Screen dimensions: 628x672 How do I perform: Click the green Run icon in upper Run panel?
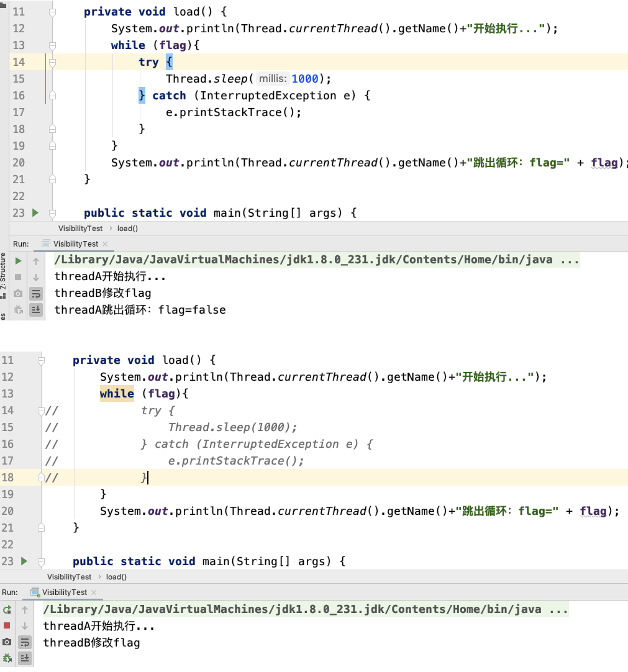pyautogui.click(x=18, y=261)
